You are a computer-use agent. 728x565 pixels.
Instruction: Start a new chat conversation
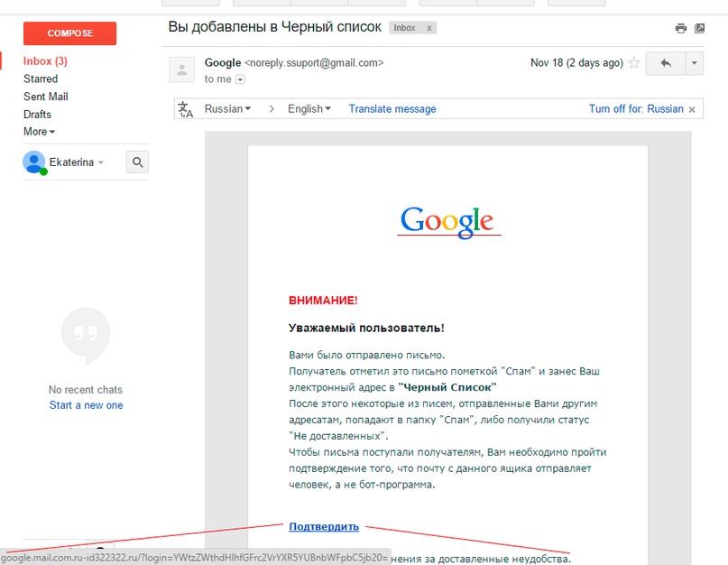coord(87,405)
